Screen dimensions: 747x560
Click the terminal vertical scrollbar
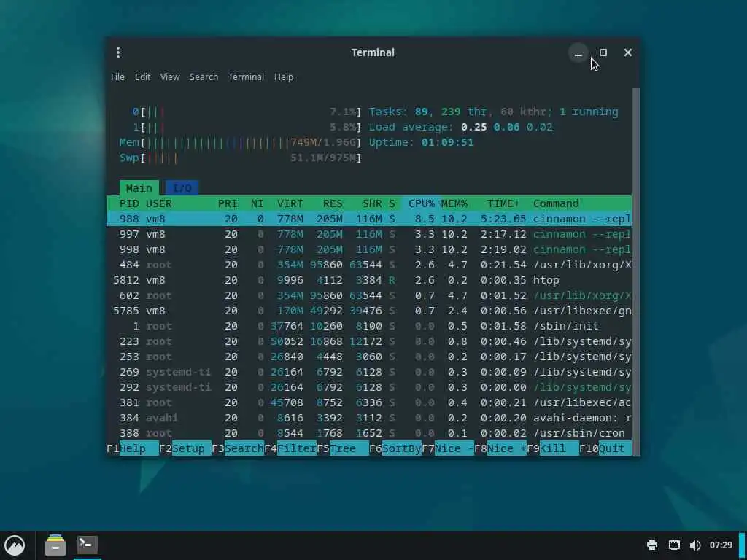[636, 271]
